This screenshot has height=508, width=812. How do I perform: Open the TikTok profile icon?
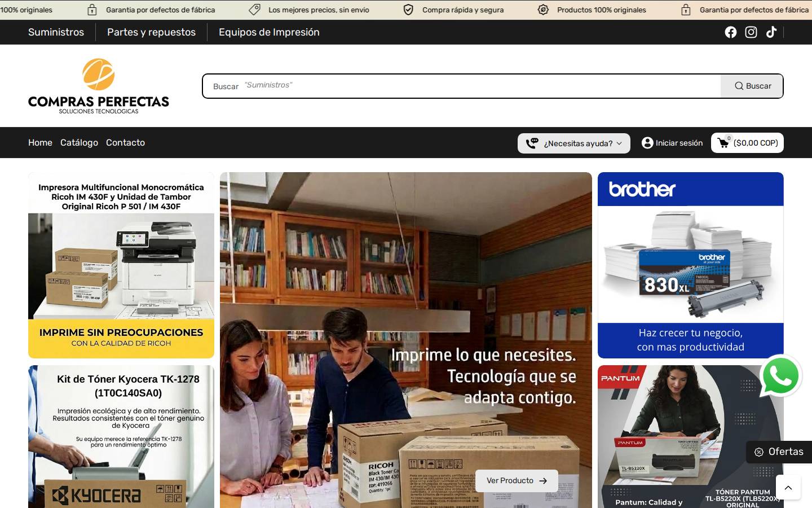pyautogui.click(x=771, y=32)
